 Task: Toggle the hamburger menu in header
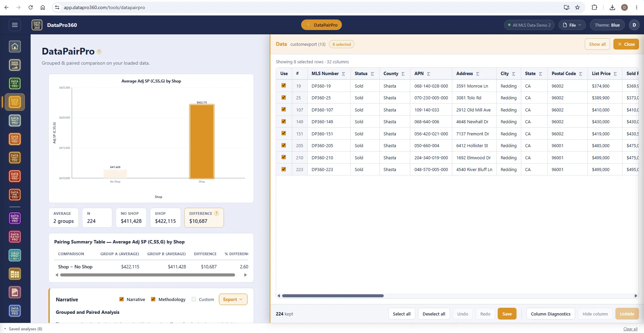(15, 25)
